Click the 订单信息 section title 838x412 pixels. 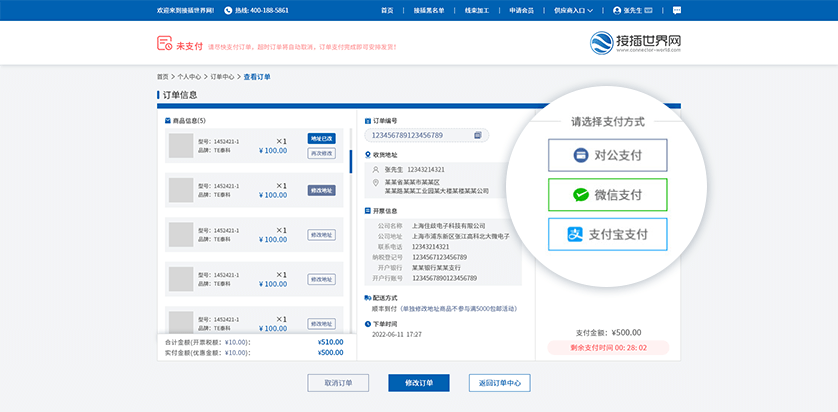tap(180, 95)
